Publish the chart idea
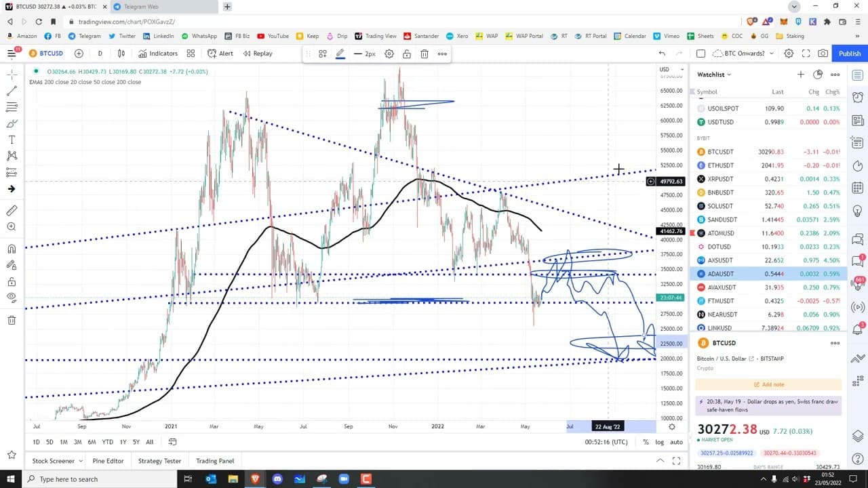The height and width of the screenshot is (488, 868). [x=850, y=54]
